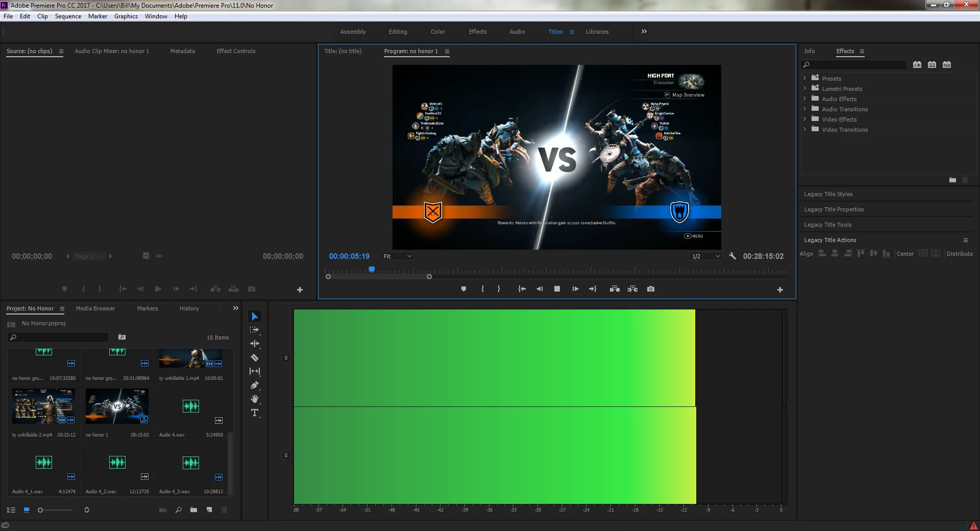Click the Program monitor playhead marker
This screenshot has height=531, width=980.
pos(372,269)
